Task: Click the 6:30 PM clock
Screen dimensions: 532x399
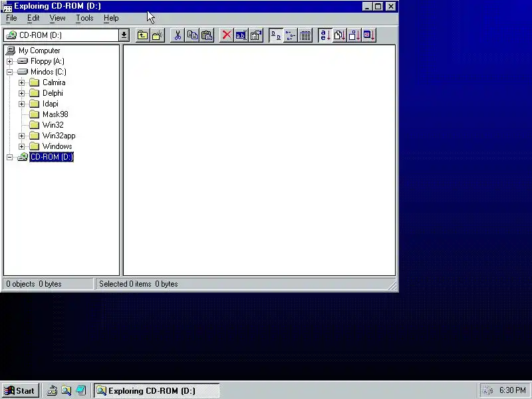Action: [513, 390]
